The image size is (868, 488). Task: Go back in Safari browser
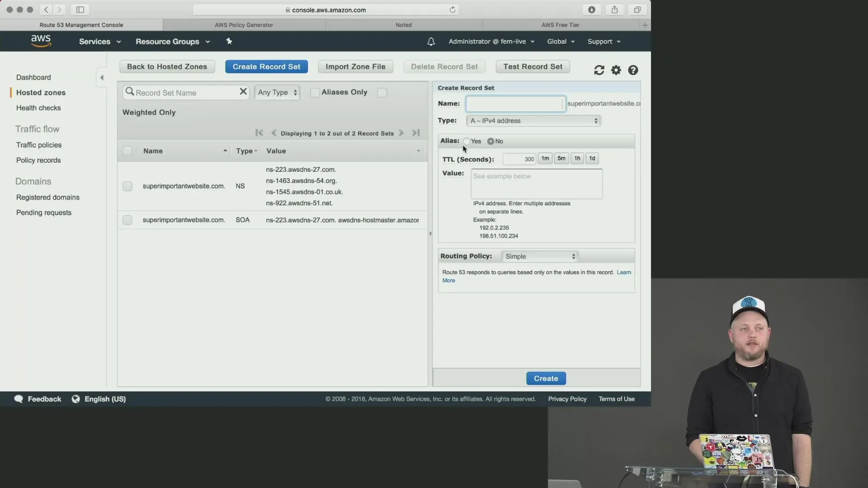point(46,9)
